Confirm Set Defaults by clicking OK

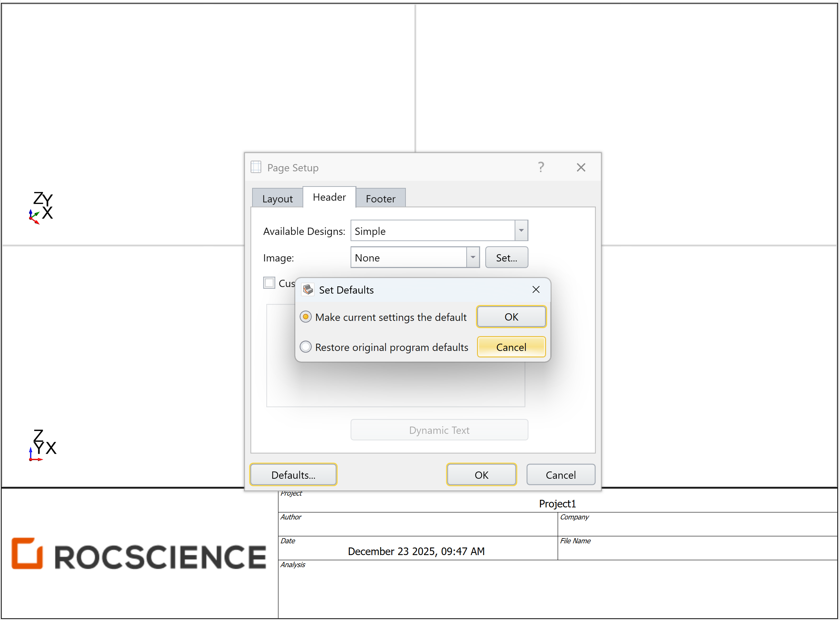(511, 317)
